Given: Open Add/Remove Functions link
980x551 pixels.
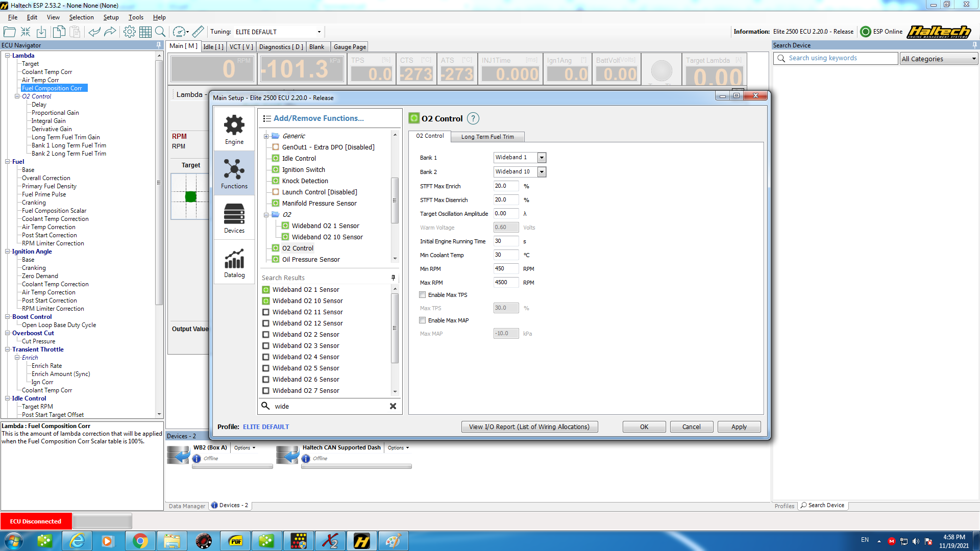Looking at the screenshot, I should pyautogui.click(x=318, y=118).
